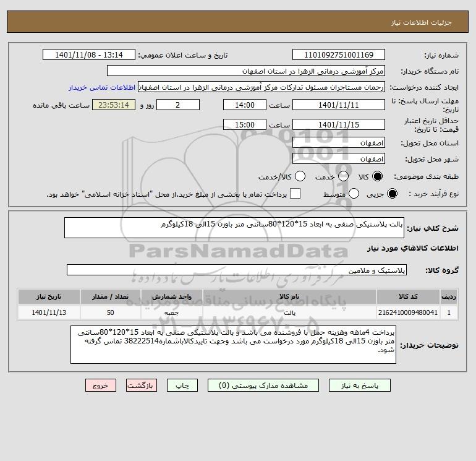Image resolution: width=476 pixels, height=461 pixels.
Task: Select the جزیی purchase type radio
Action: pos(392,194)
